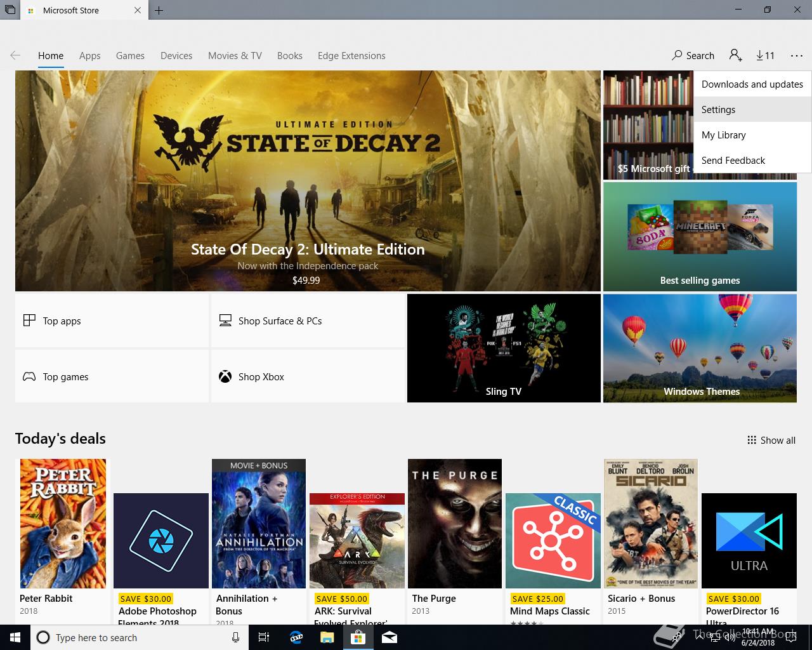Click the back arrow icon
812x650 pixels.
coord(15,56)
